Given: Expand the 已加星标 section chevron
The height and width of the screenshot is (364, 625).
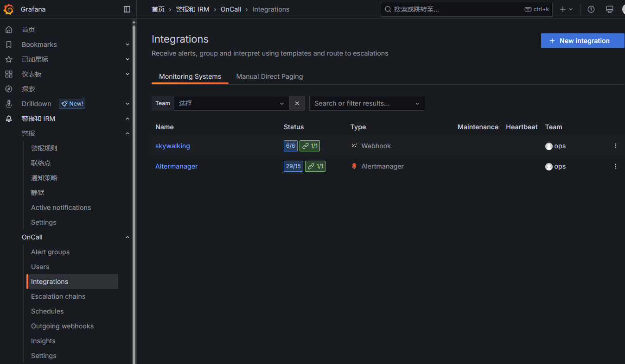Looking at the screenshot, I should (x=128, y=59).
